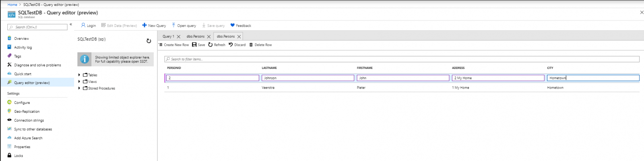Expand the Stored Procedures node
Image resolution: width=644 pixels, height=161 pixels.
[79, 88]
